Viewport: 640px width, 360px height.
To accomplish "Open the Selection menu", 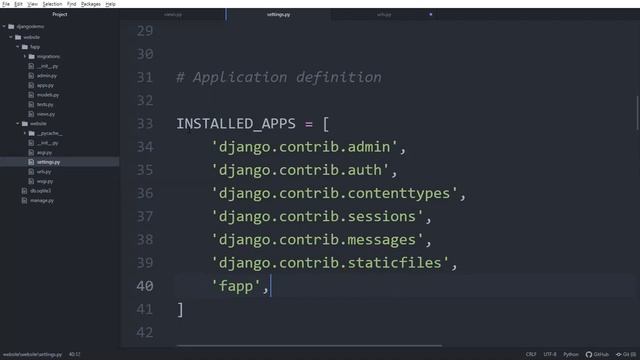I will coord(52,4).
